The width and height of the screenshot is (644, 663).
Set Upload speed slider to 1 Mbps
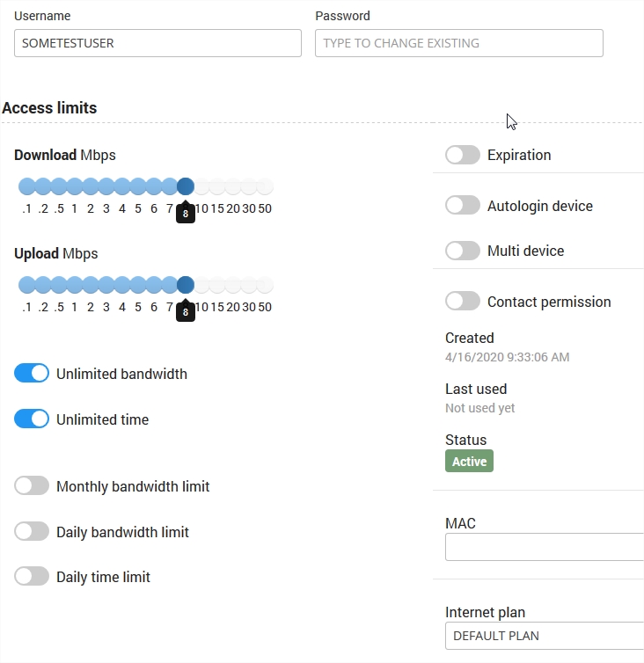[75, 285]
